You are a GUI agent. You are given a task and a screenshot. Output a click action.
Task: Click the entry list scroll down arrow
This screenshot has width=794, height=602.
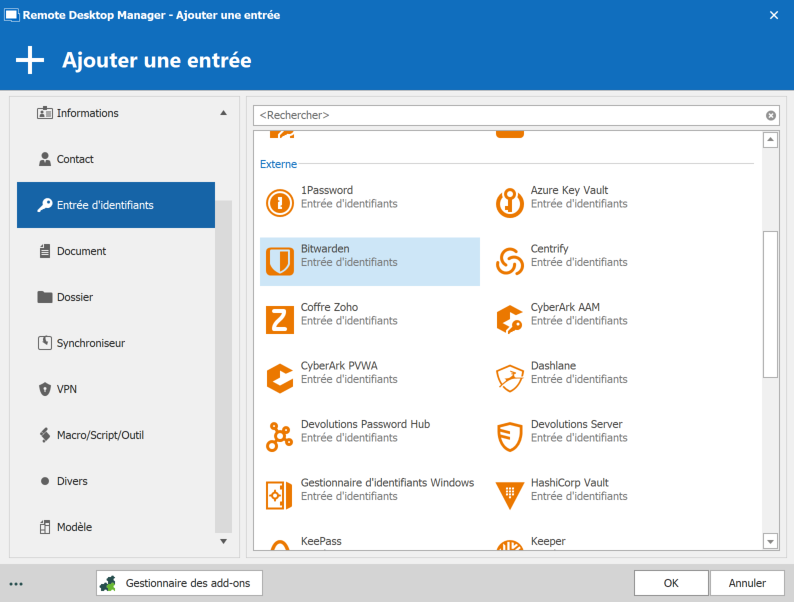[770, 542]
